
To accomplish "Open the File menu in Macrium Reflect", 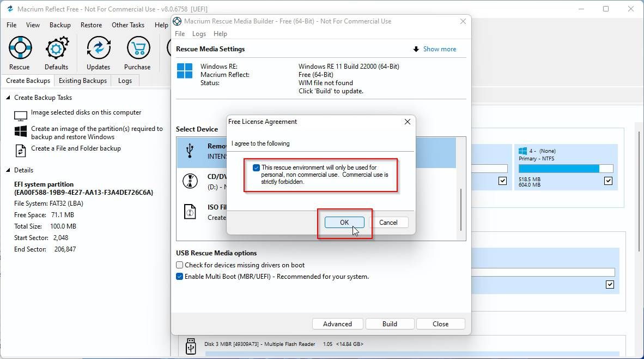I will 11,25.
